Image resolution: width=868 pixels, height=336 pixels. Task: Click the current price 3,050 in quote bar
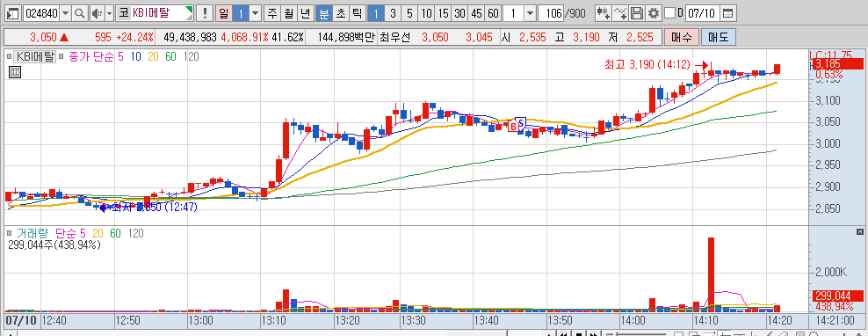tap(43, 38)
